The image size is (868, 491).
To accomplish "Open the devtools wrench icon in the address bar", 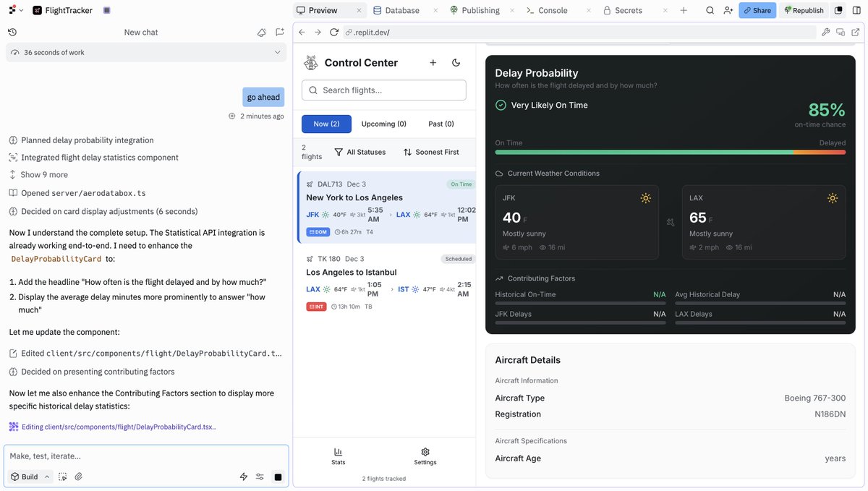I will coord(825,32).
